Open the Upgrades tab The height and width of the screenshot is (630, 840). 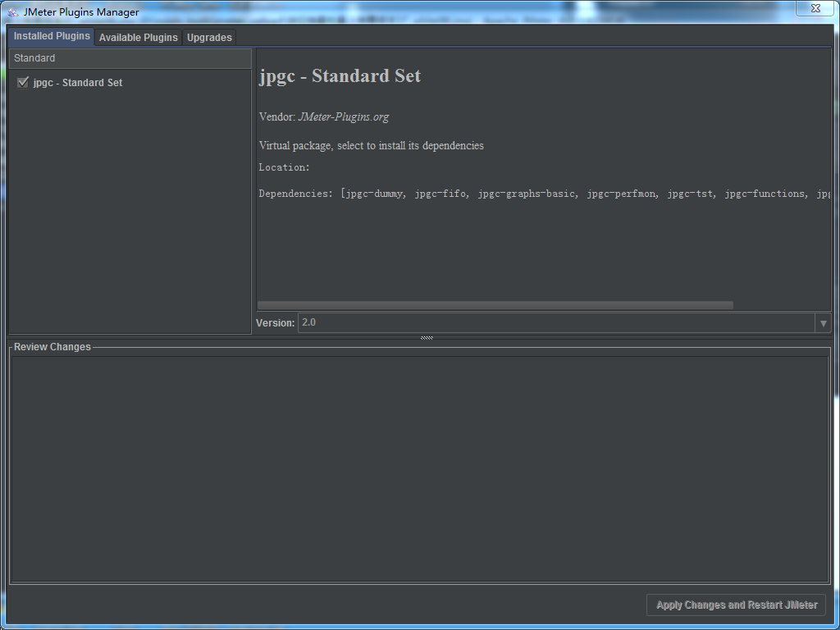(x=209, y=38)
